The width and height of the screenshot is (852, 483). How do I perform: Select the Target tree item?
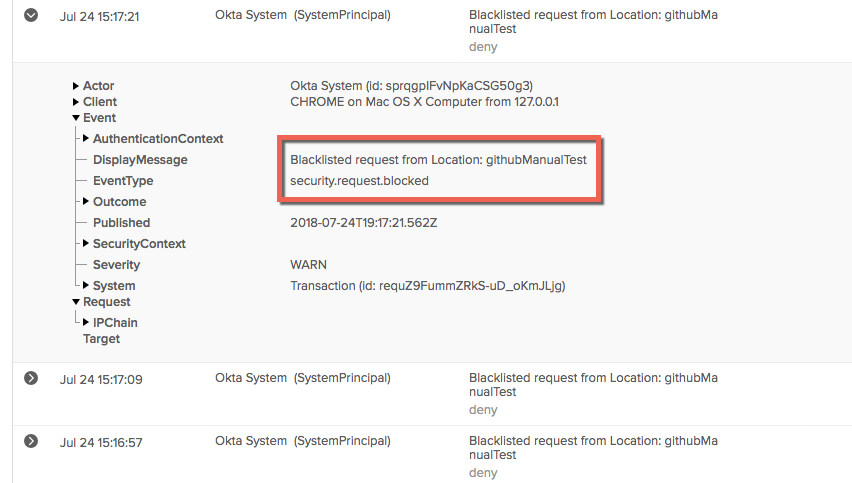click(101, 338)
